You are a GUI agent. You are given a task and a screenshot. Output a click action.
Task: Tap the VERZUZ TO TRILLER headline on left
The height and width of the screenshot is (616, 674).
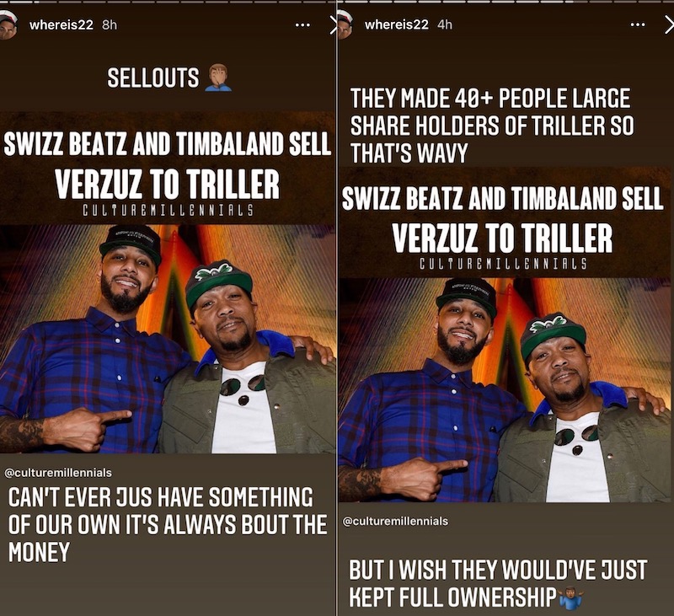click(167, 184)
